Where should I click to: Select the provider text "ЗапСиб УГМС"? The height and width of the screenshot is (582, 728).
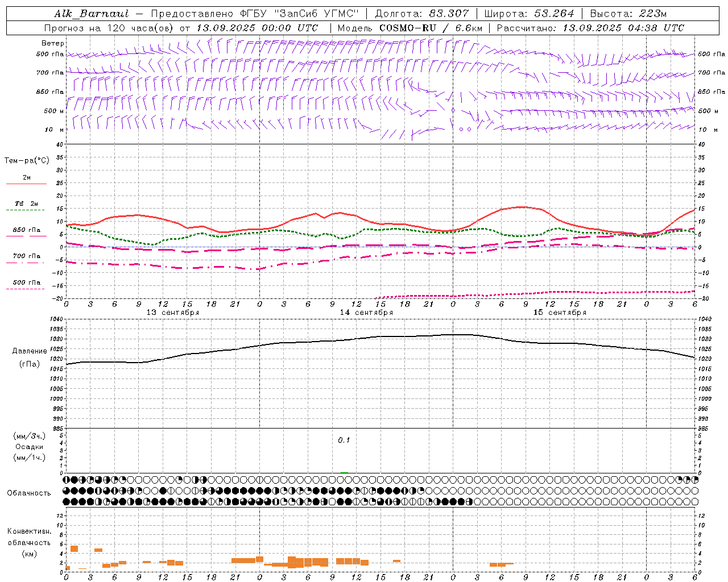click(317, 14)
